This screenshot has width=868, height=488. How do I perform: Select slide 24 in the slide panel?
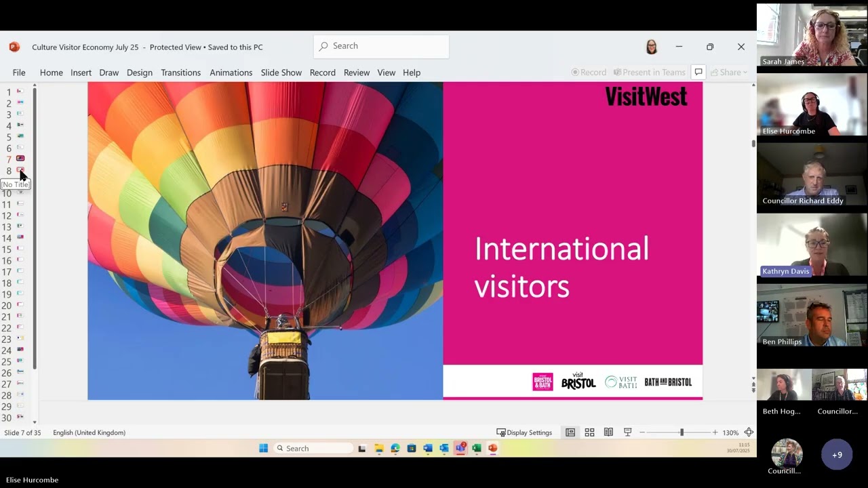pos(20,350)
